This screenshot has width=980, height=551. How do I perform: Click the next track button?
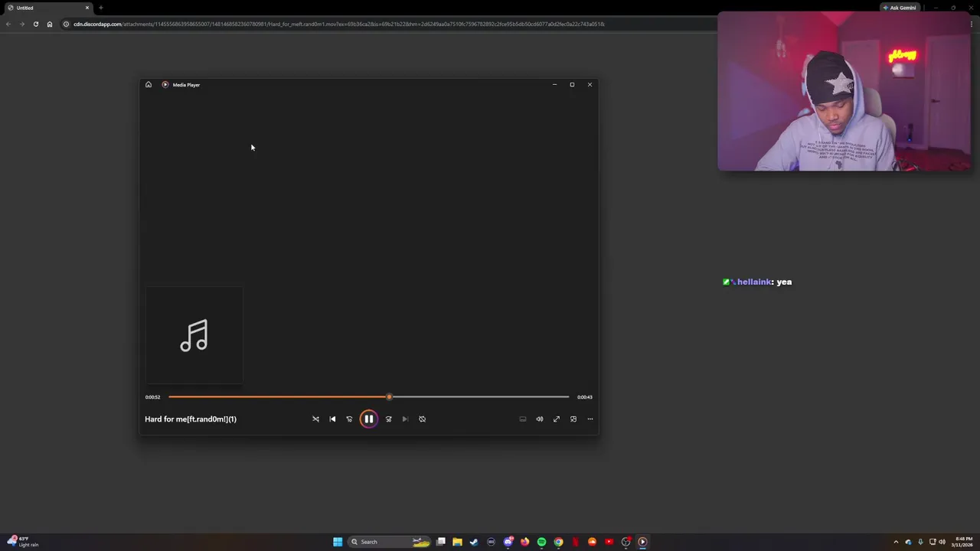(x=405, y=419)
